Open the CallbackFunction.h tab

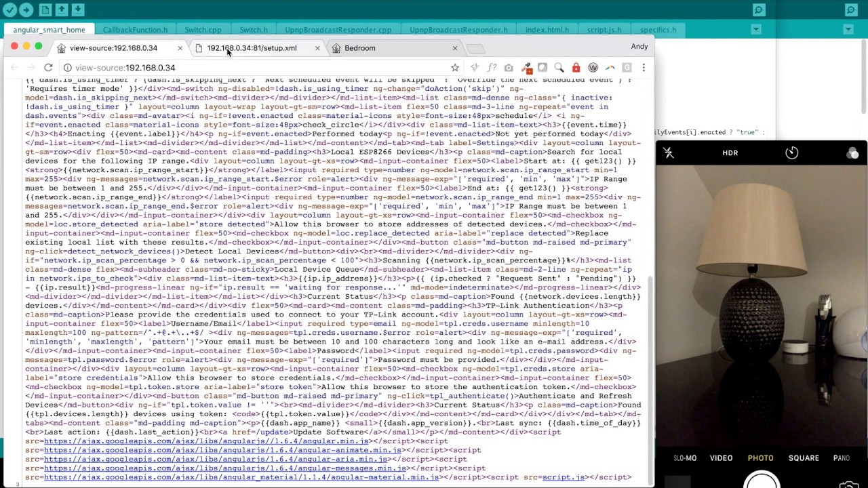coord(135,30)
